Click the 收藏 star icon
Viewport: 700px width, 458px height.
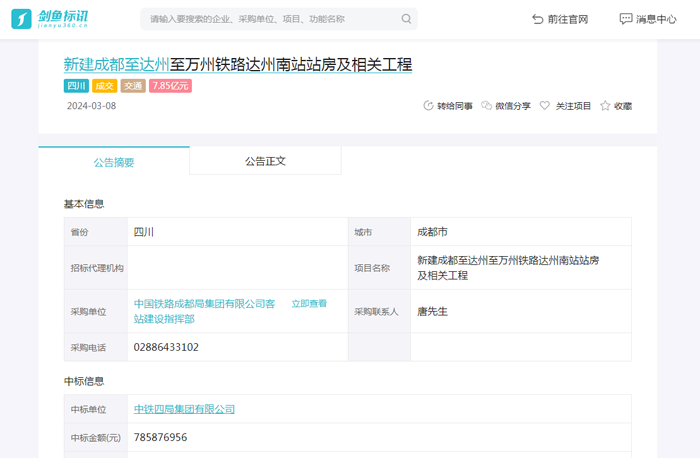coord(605,106)
